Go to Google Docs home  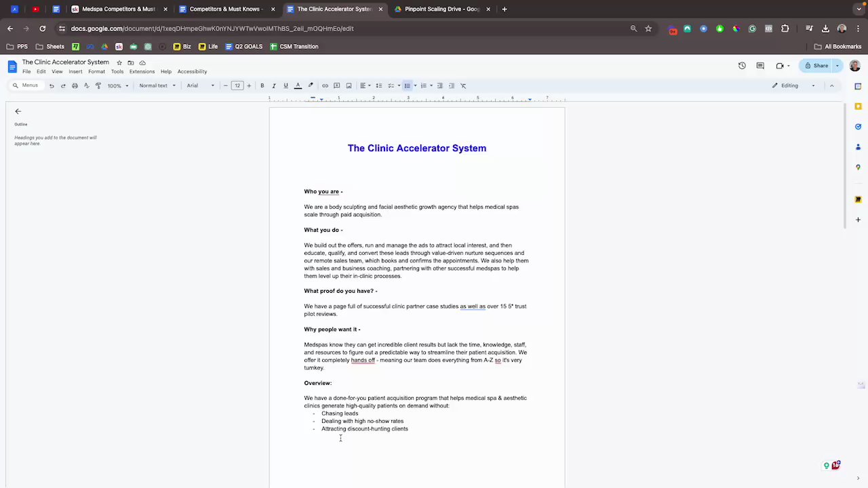point(12,66)
